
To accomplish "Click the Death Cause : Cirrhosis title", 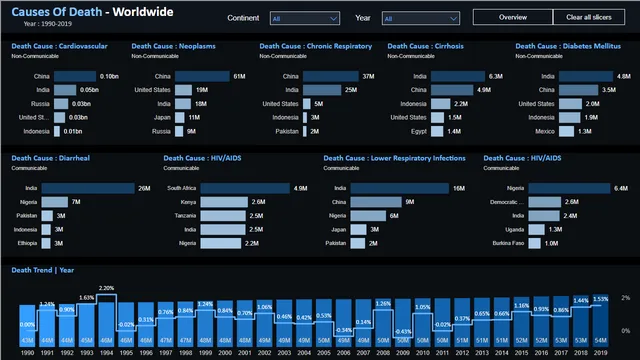I will click(x=426, y=46).
